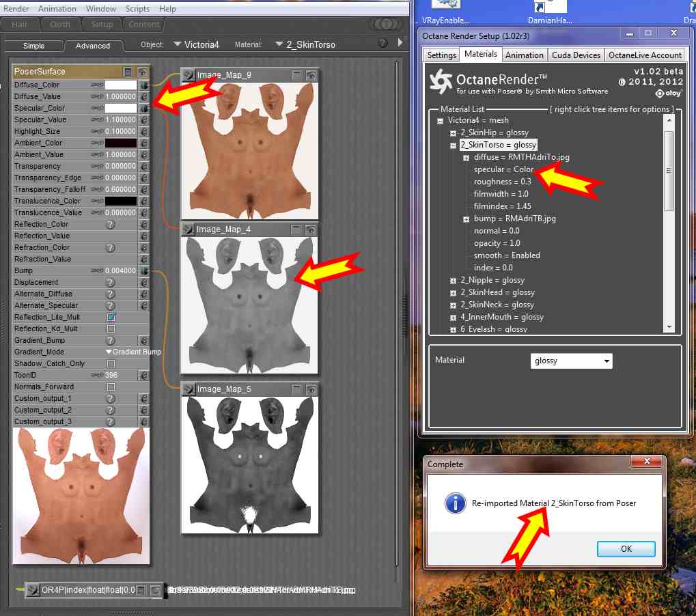Viewport: 696px width, 616px height.
Task: Click the Displacement connection plug icon
Action: pos(144,282)
